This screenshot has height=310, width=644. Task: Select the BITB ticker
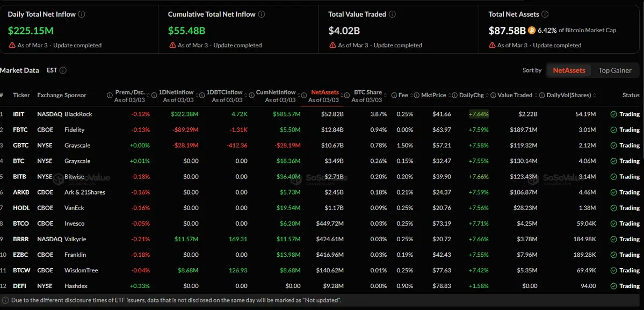tap(20, 177)
